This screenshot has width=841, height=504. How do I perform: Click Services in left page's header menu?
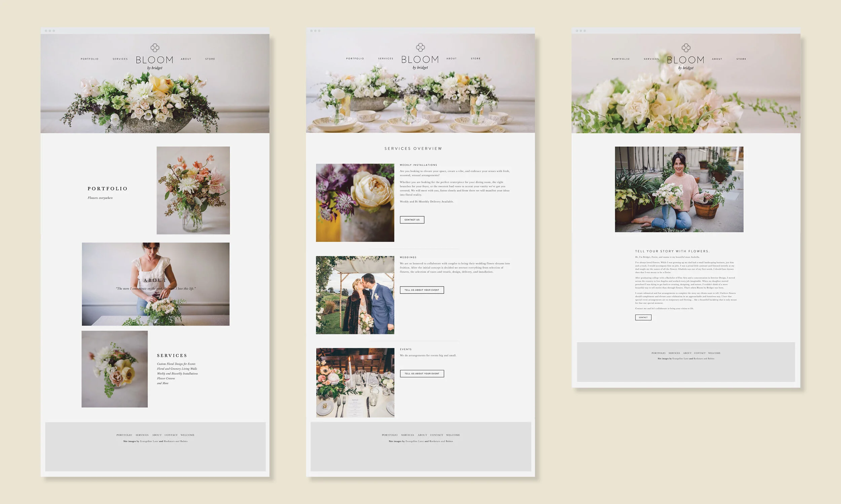pyautogui.click(x=120, y=59)
